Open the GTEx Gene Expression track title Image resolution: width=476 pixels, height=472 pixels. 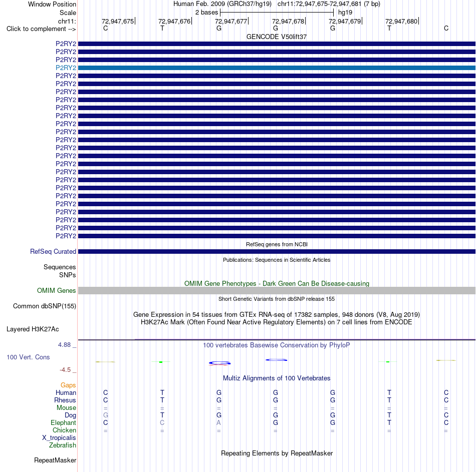(x=277, y=314)
